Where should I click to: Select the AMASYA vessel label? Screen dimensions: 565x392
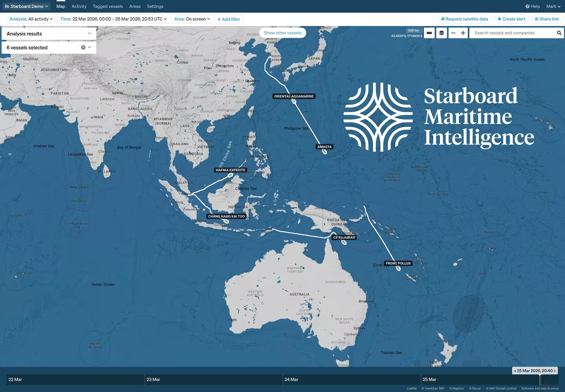324,147
